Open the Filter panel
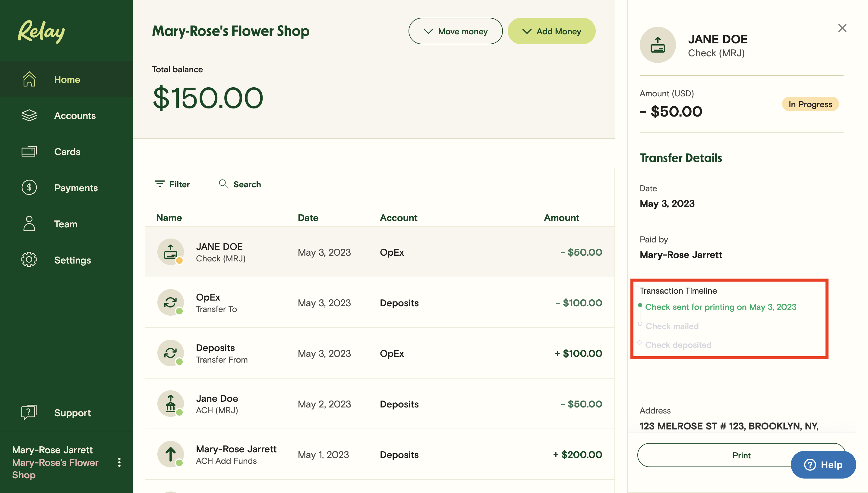The width and height of the screenshot is (868, 493). (172, 184)
